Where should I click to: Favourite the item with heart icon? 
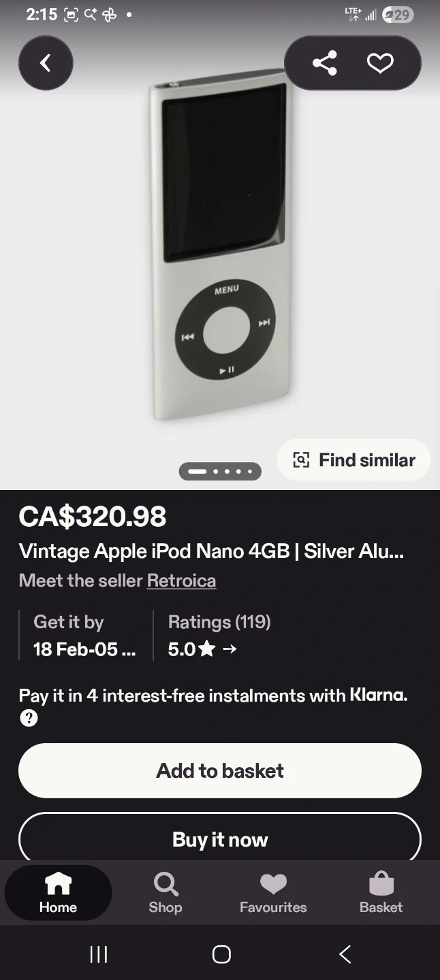[x=380, y=63]
